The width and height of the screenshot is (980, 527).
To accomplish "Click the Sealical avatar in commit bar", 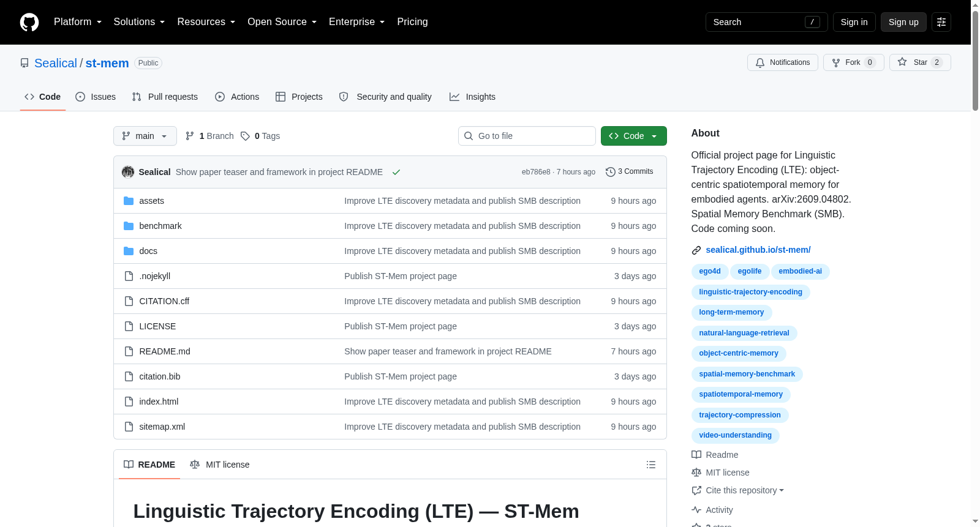I will pyautogui.click(x=128, y=172).
